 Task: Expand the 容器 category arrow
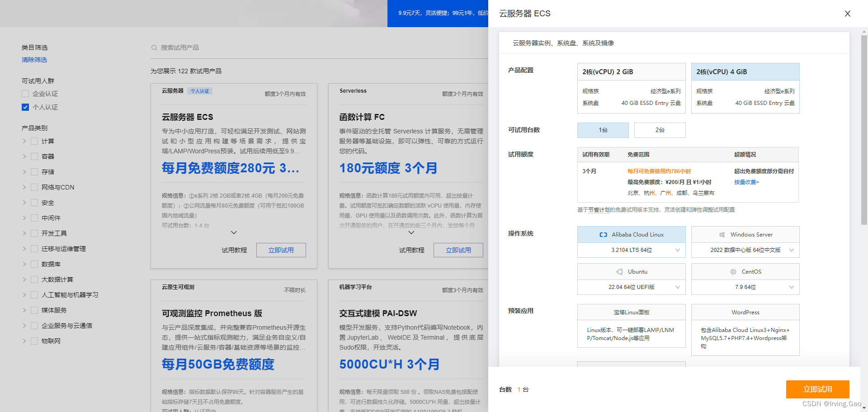pos(24,156)
